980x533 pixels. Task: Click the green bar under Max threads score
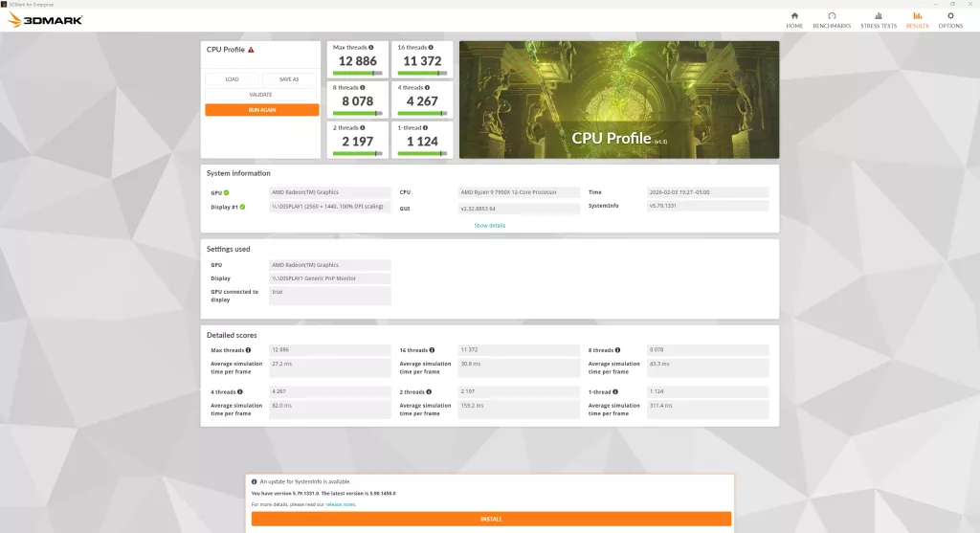tap(354, 73)
